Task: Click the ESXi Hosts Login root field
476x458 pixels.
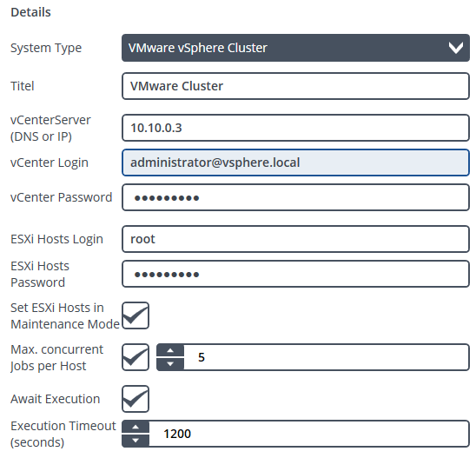Action: [295, 239]
